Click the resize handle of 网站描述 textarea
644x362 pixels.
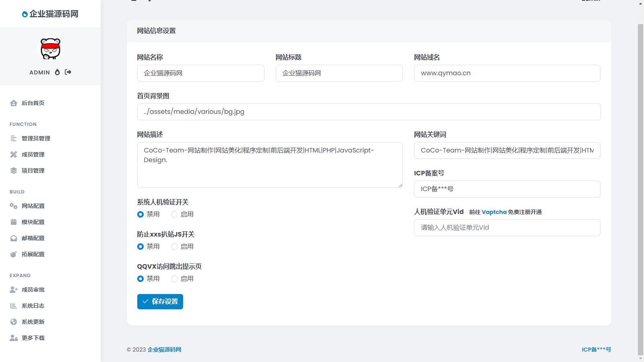[400, 185]
